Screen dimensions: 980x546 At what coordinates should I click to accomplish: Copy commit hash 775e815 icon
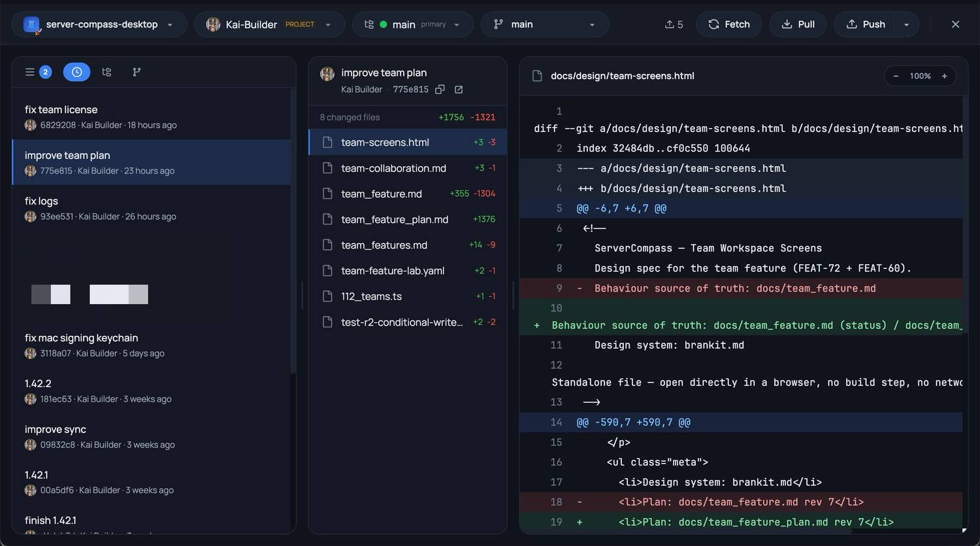(440, 90)
